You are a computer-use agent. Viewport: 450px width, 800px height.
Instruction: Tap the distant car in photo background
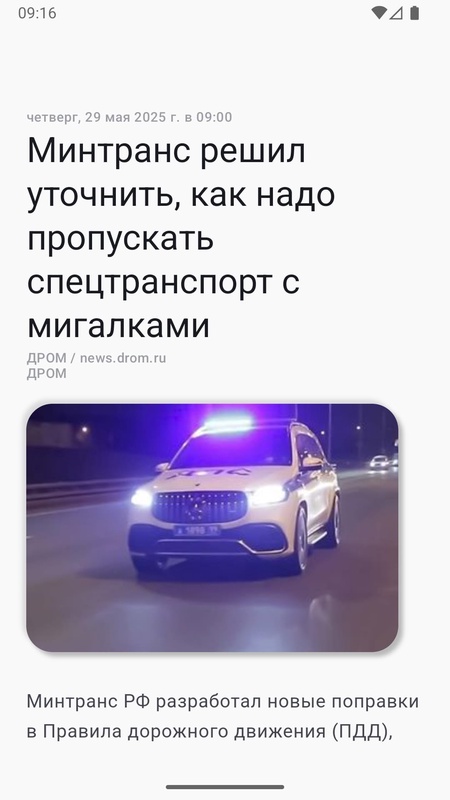(380, 462)
